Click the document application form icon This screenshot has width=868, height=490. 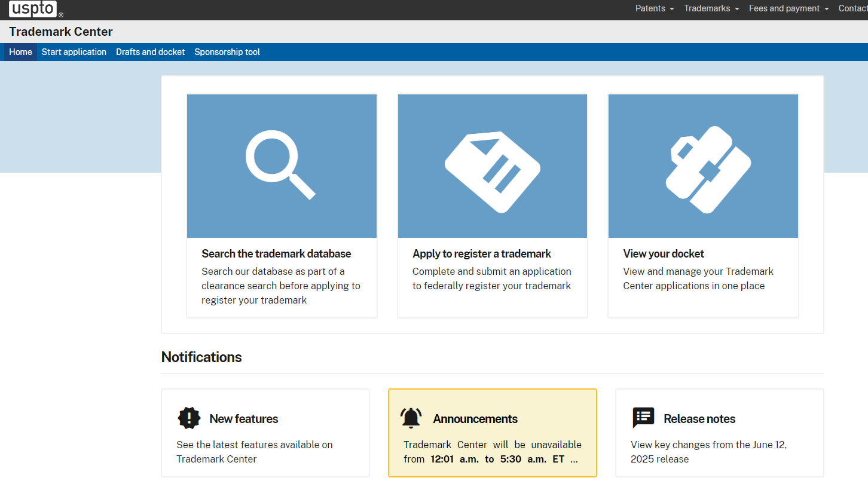click(x=492, y=171)
